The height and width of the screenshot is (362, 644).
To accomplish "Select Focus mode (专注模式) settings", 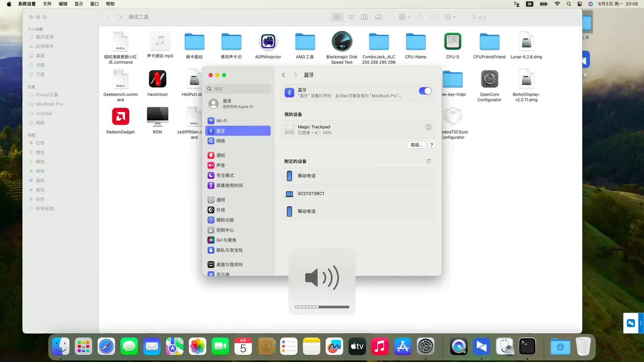I will pyautogui.click(x=225, y=176).
